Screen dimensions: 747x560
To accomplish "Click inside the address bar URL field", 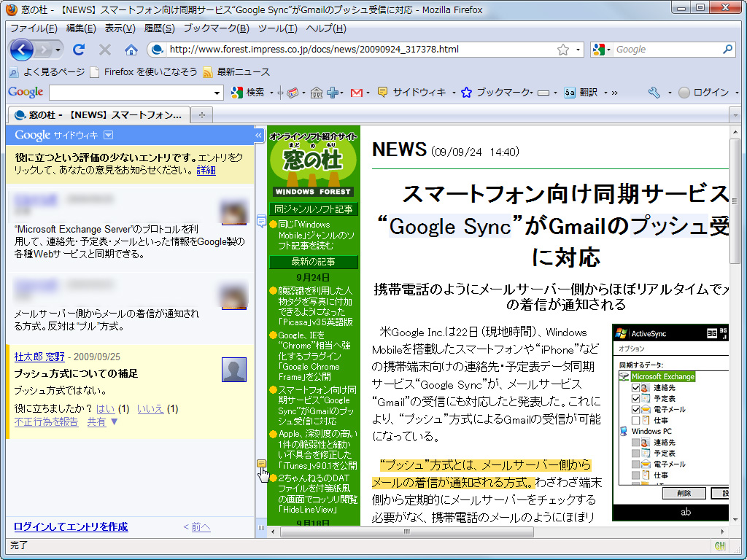I will coord(328,50).
